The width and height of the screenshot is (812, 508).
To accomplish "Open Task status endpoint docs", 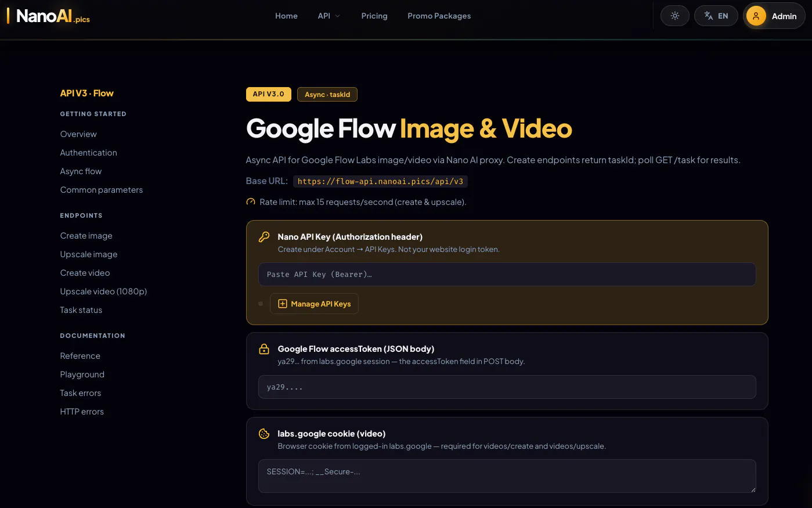I will tap(81, 310).
